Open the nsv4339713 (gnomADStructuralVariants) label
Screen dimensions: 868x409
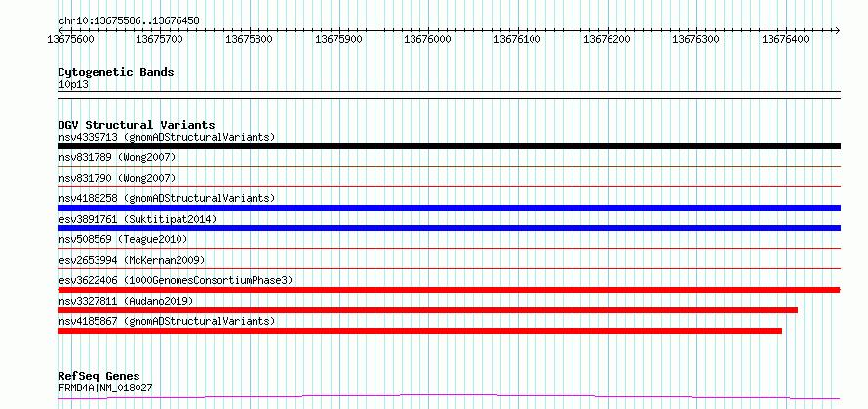point(167,137)
